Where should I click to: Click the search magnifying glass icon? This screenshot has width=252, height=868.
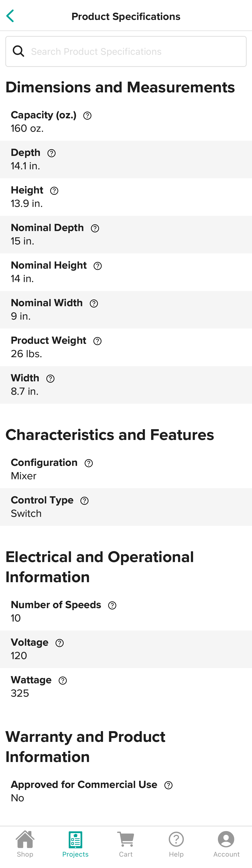point(19,51)
